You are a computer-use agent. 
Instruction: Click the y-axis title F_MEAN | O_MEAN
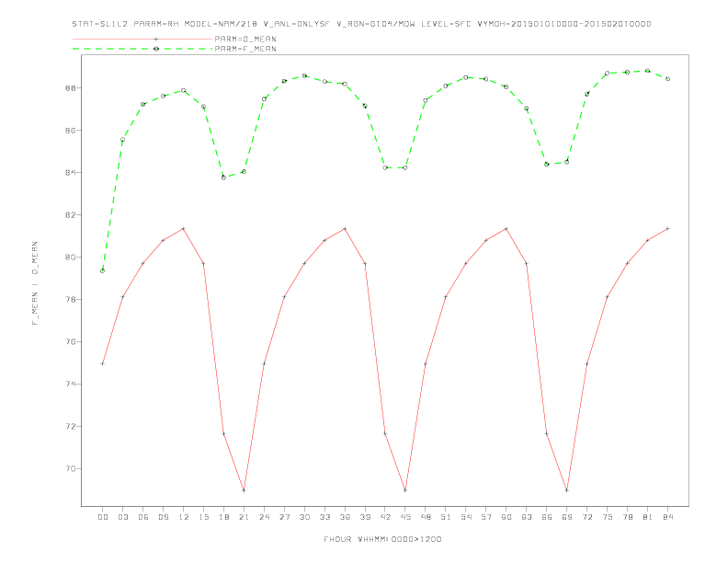[35, 283]
